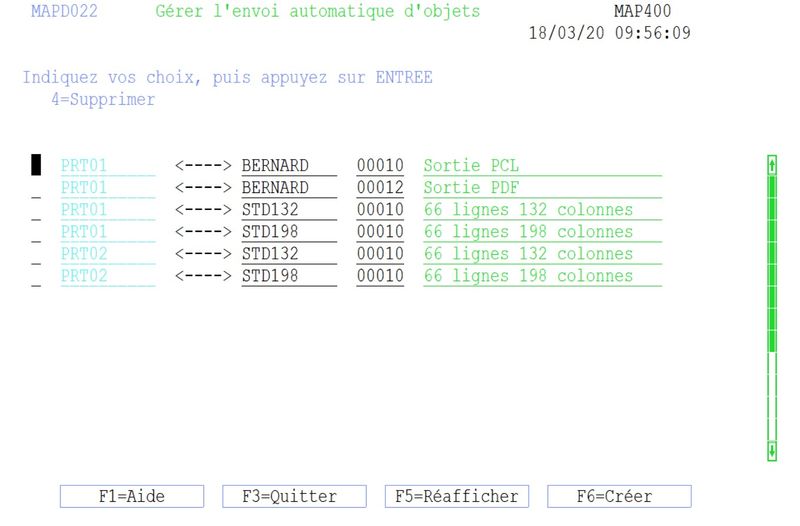Image resolution: width=800 pixels, height=526 pixels.
Task: Click the BERNARD field in the Sortie PDF row
Action: pos(288,188)
